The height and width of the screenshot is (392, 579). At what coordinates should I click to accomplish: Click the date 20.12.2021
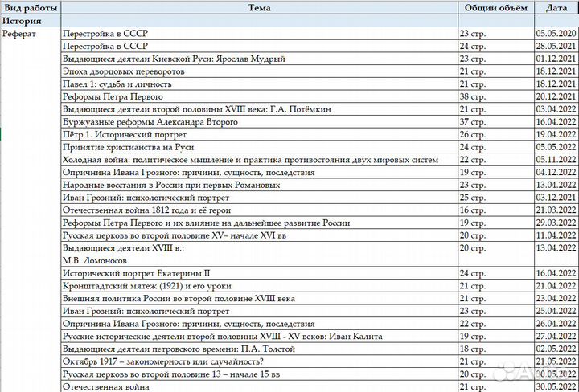coord(556,96)
